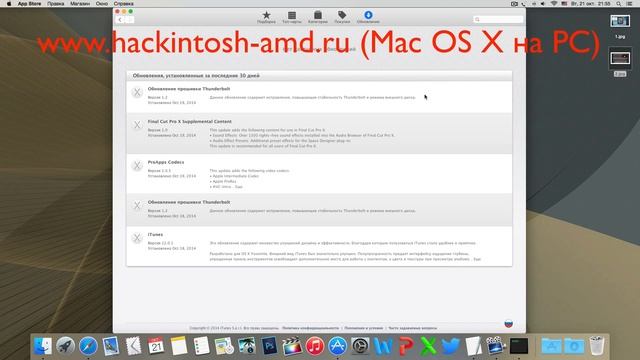The height and width of the screenshot is (360, 640).
Task: Open the green X app in the Dock
Action: [428, 346]
